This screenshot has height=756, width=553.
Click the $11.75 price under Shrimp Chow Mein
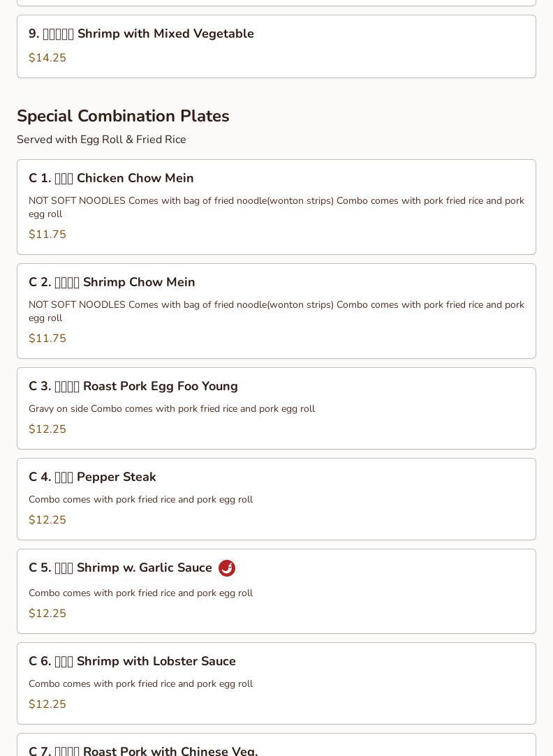click(47, 339)
